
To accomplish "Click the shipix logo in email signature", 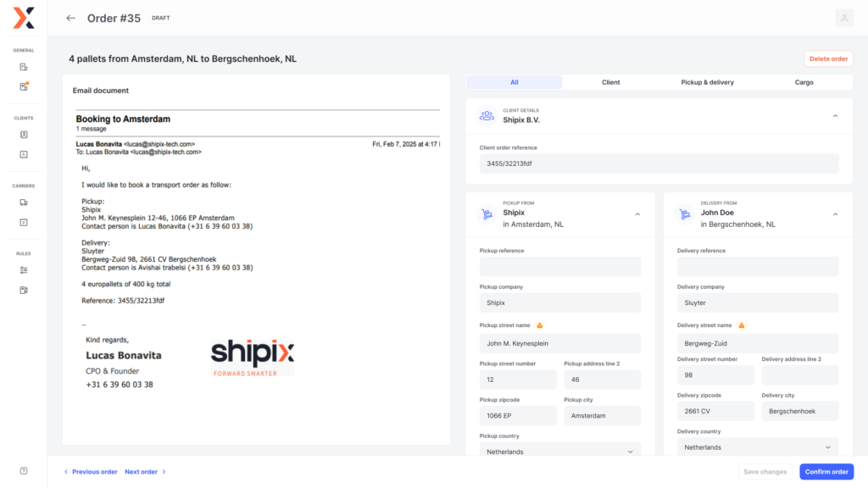I will [253, 358].
